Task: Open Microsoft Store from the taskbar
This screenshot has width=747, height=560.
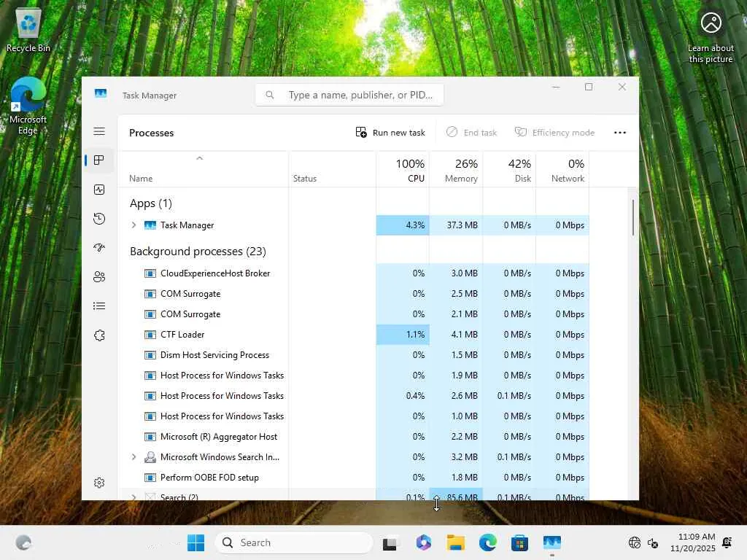Action: (x=519, y=542)
